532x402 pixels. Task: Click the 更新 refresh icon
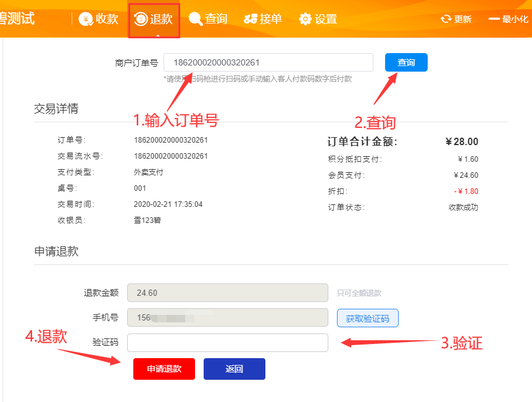tap(446, 19)
